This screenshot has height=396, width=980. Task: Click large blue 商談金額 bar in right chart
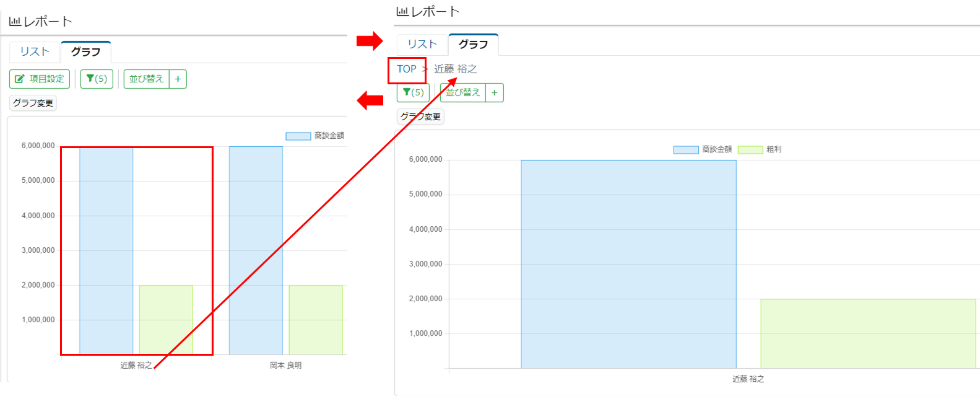[x=628, y=264]
